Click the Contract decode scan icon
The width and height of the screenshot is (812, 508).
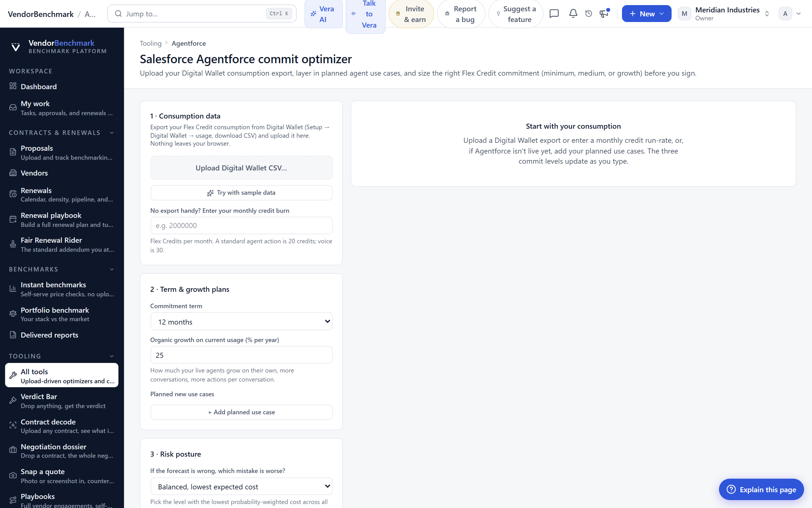point(13,425)
